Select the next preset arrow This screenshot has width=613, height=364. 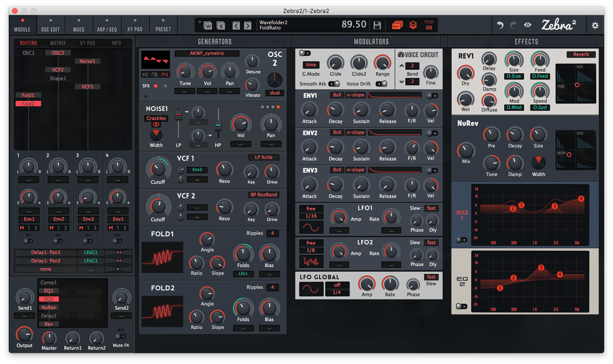pos(247,26)
